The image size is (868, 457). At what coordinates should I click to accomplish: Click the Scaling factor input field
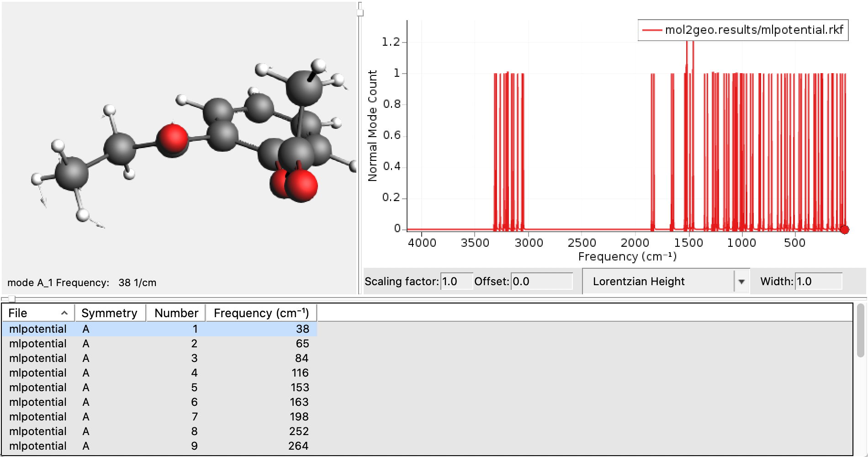[x=456, y=282]
